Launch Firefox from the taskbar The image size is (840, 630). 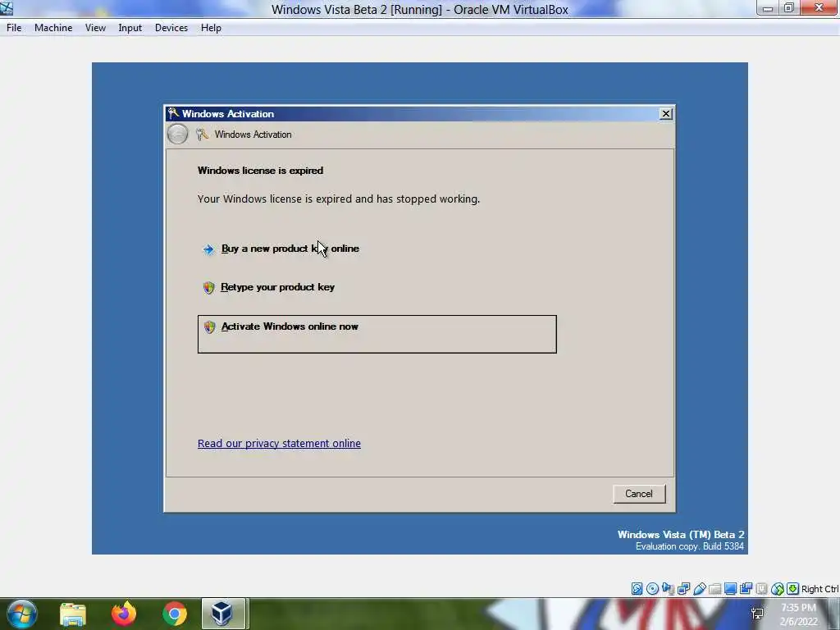tap(124, 614)
